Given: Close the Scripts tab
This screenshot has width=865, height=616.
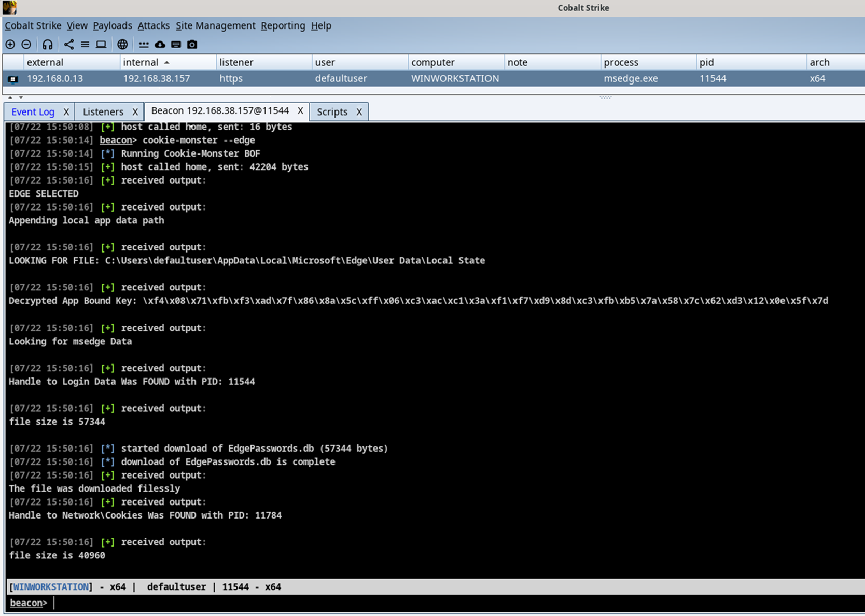Looking at the screenshot, I should pyautogui.click(x=359, y=111).
